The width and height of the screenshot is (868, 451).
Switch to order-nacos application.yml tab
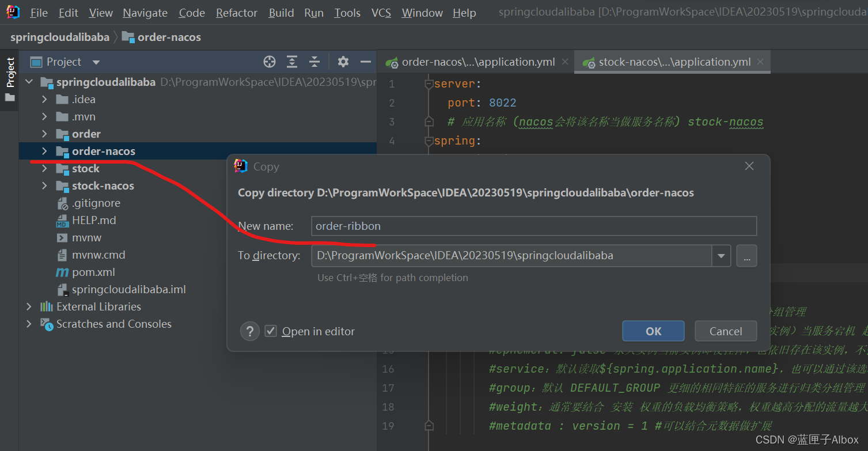coord(476,62)
